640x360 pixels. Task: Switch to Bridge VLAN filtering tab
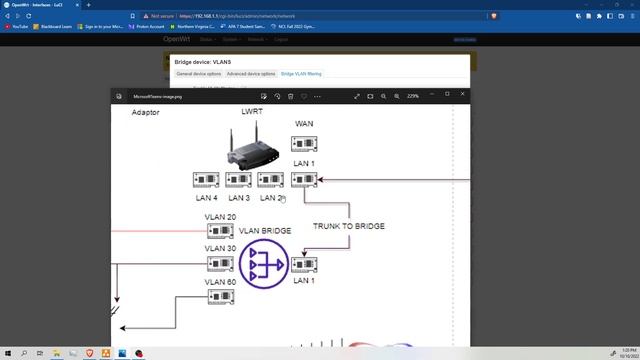pos(301,74)
